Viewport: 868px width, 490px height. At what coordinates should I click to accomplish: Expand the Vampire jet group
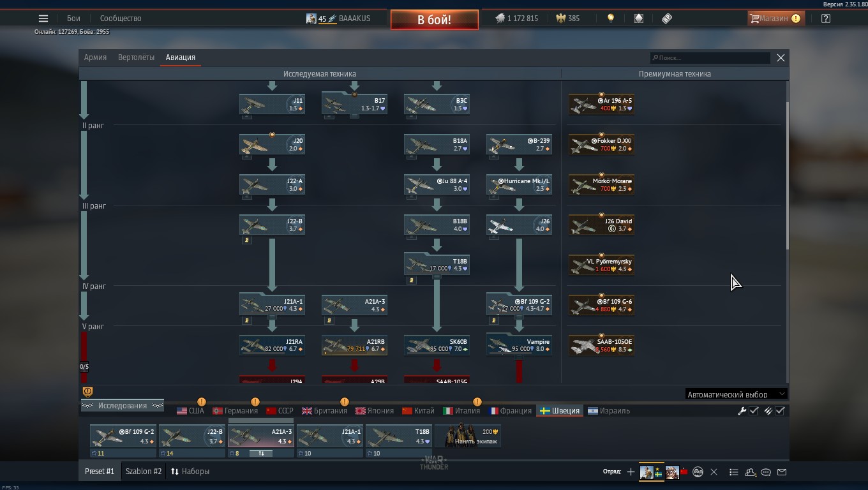pos(519,345)
